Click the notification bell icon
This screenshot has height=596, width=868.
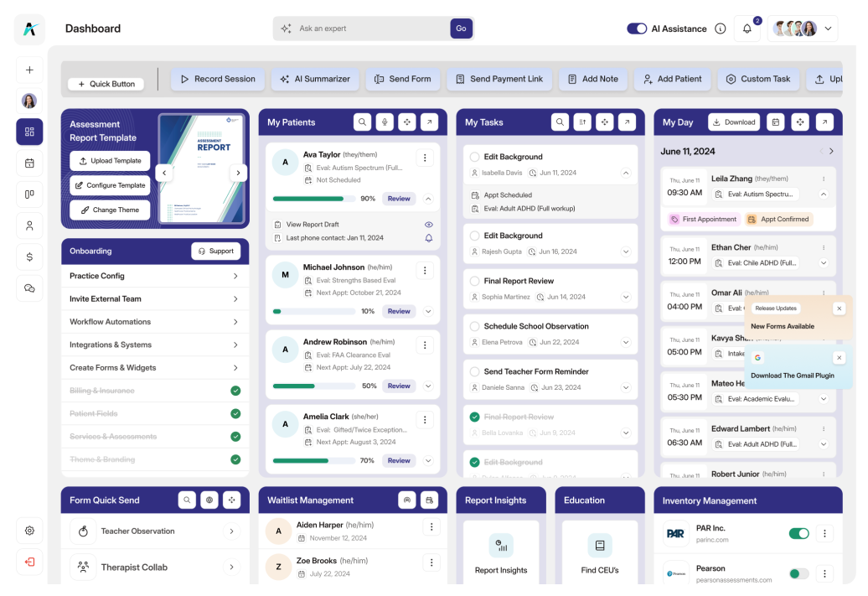pos(747,29)
